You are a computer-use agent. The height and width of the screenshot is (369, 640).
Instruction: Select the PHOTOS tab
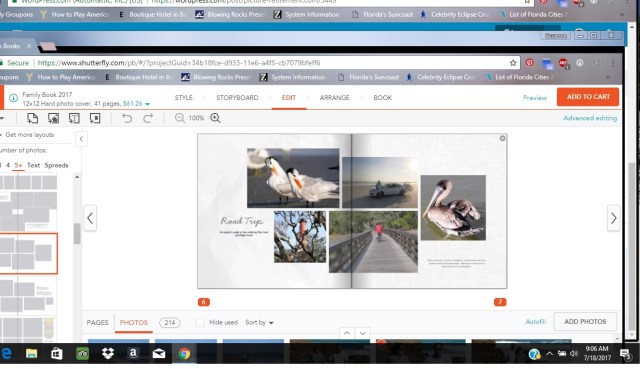click(133, 322)
